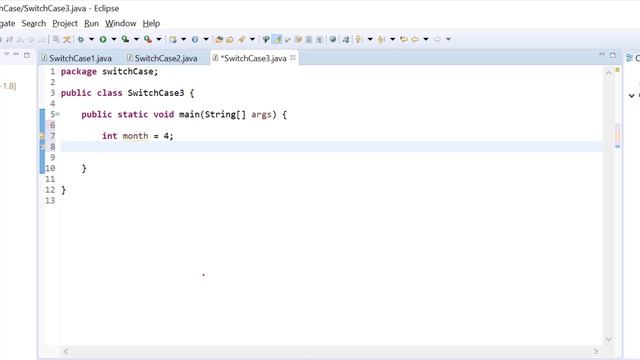640x360 pixels.
Task: Open the Back history dropdown arrow
Action: click(x=426, y=39)
